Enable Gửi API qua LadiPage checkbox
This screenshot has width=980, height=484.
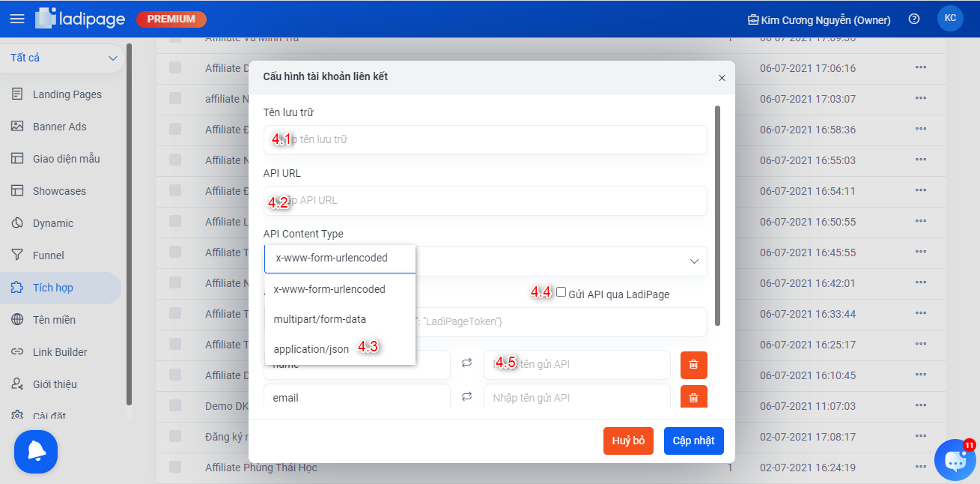click(561, 293)
